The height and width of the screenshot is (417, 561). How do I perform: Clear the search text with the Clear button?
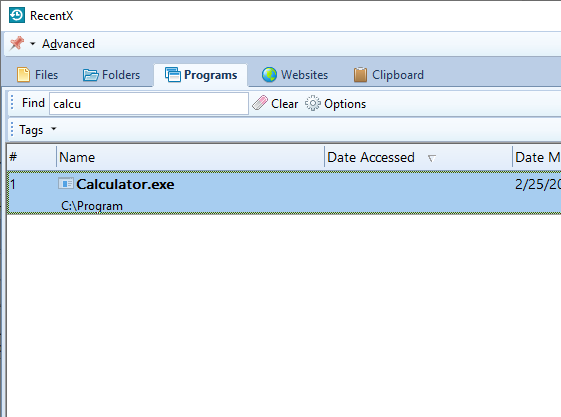pyautogui.click(x=275, y=104)
